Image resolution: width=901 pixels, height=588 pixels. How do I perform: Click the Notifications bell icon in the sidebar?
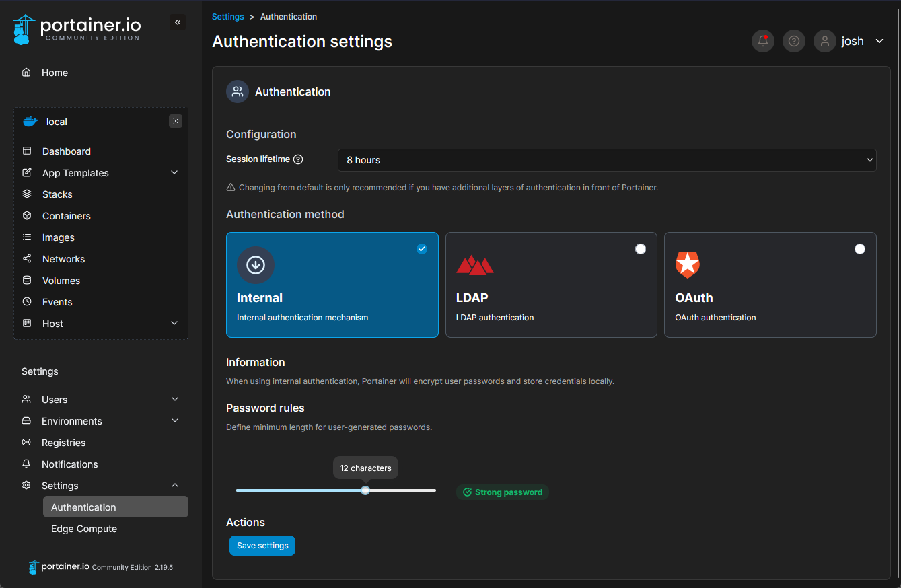(26, 464)
